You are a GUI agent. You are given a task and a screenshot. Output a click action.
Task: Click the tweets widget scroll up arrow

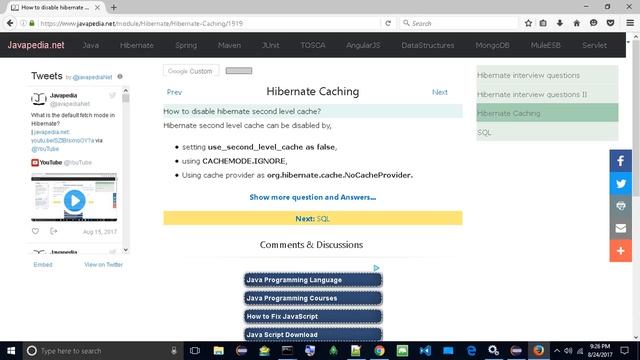(x=126, y=91)
